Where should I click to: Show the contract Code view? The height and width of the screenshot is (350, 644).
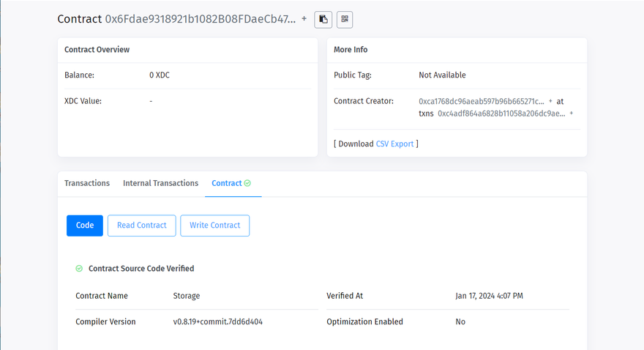(x=85, y=226)
